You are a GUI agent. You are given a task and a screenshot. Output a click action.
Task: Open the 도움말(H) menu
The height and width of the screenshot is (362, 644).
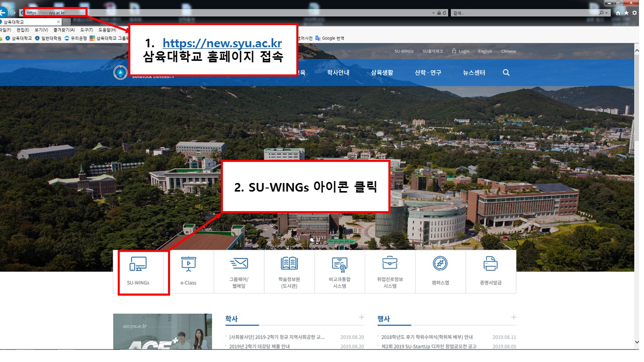click(x=107, y=30)
